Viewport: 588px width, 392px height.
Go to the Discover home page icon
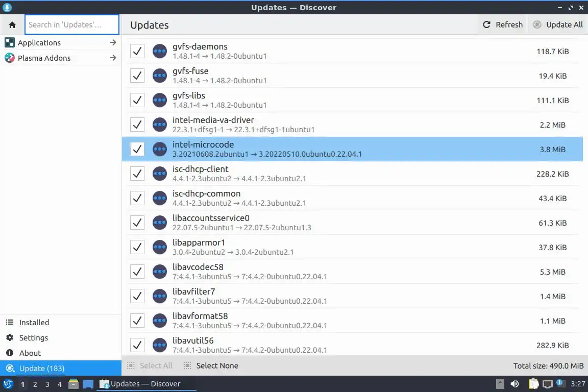tap(12, 25)
